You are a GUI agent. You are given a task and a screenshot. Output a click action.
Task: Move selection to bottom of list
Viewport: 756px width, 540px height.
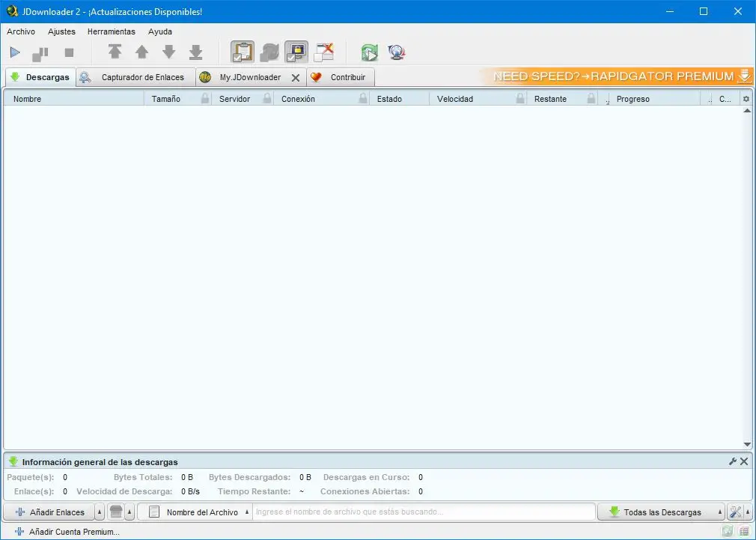click(x=196, y=52)
